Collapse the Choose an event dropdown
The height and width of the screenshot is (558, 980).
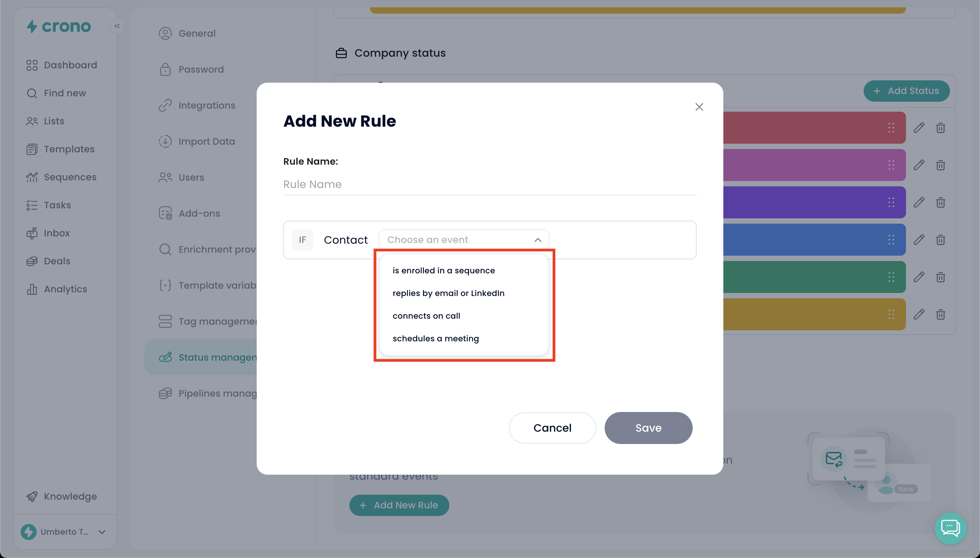click(538, 240)
